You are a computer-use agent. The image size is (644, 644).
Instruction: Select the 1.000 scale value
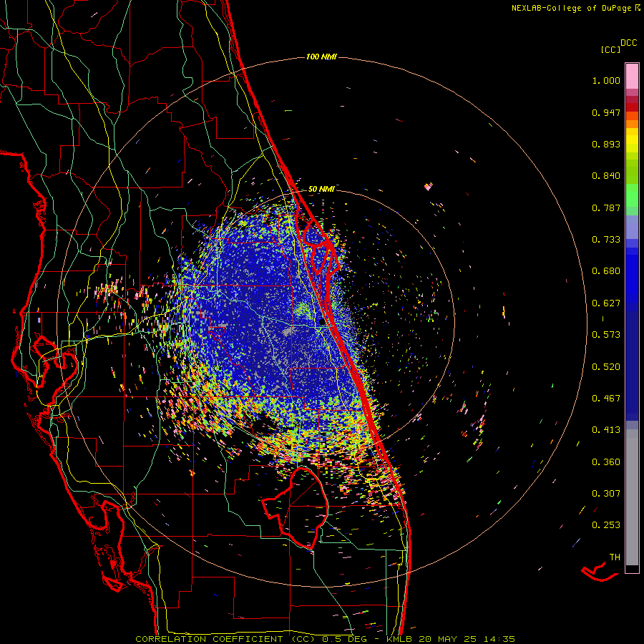tap(606, 80)
